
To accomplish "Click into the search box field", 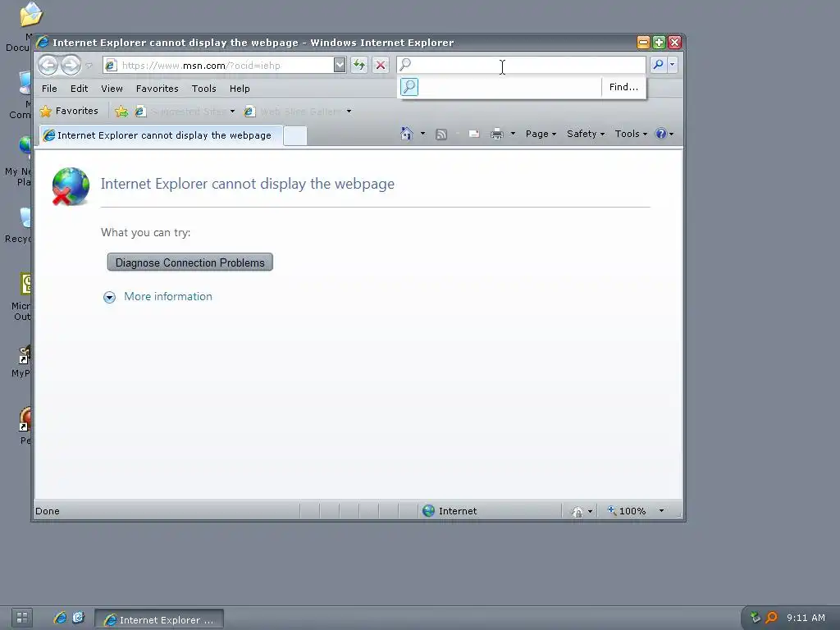I will pyautogui.click(x=521, y=65).
